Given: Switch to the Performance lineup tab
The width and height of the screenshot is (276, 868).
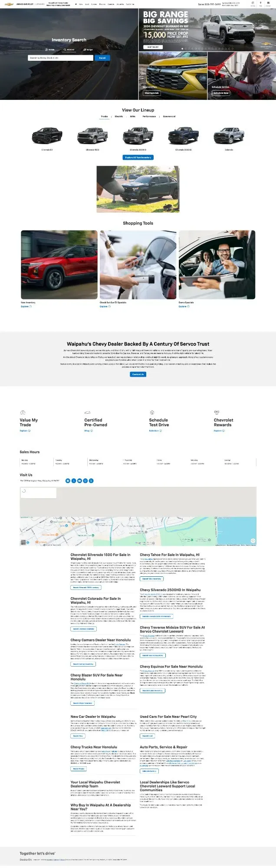Looking at the screenshot, I should pyautogui.click(x=149, y=116).
